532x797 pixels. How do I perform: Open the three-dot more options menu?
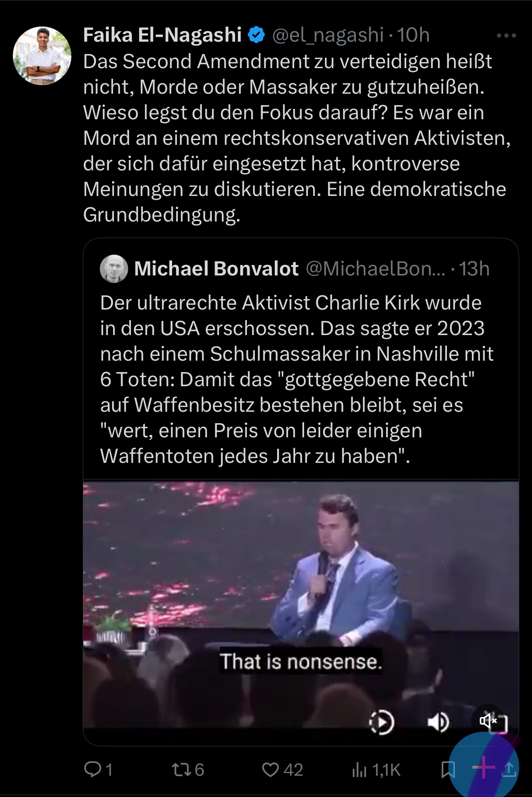point(506,35)
